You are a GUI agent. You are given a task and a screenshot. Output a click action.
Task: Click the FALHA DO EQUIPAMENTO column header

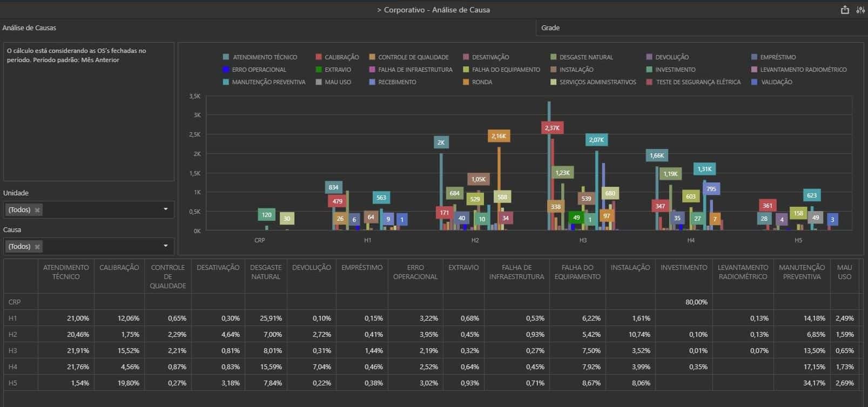[577, 272]
